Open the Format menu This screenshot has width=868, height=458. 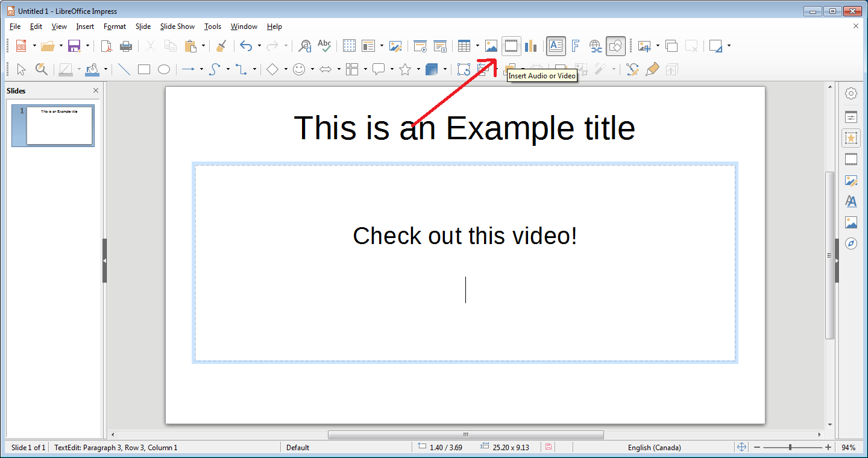(115, 27)
